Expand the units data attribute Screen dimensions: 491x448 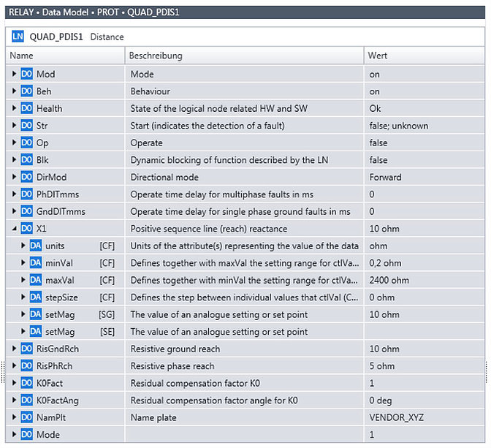point(23,246)
